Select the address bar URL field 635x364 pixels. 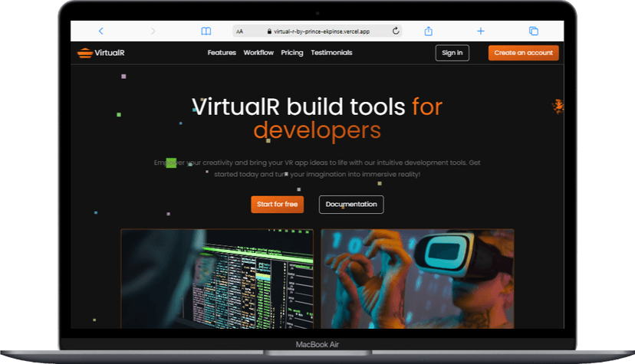coord(317,31)
